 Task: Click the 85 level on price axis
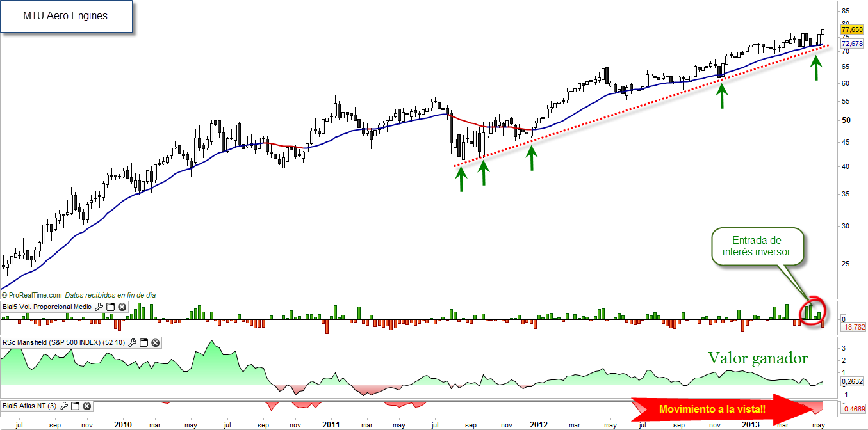coord(846,11)
